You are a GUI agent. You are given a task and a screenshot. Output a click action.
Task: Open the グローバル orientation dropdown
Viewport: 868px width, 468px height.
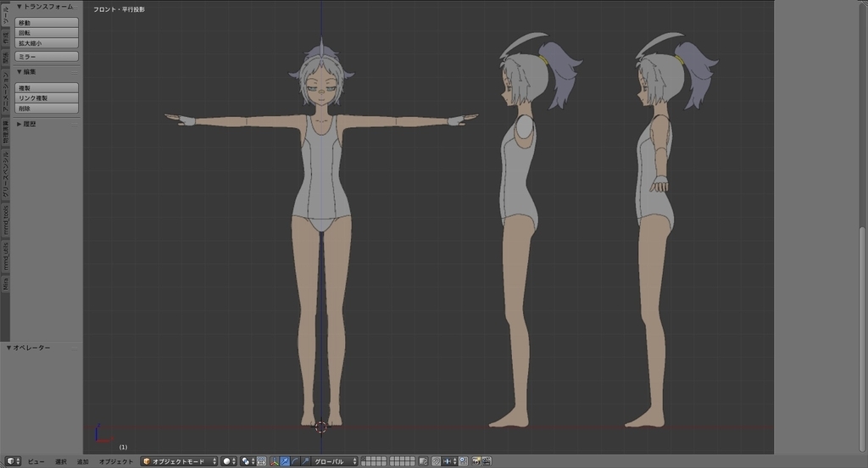(x=334, y=461)
